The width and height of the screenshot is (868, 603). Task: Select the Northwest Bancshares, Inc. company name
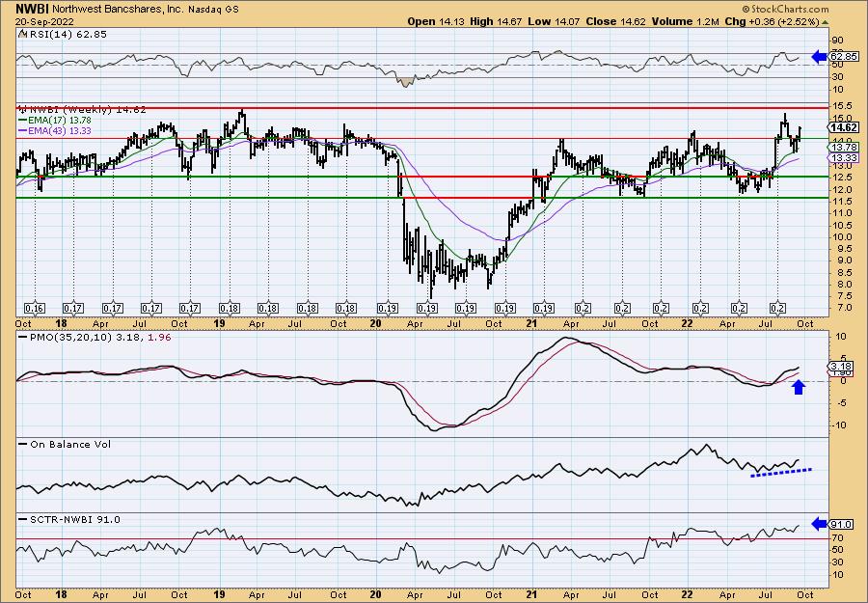(x=118, y=10)
